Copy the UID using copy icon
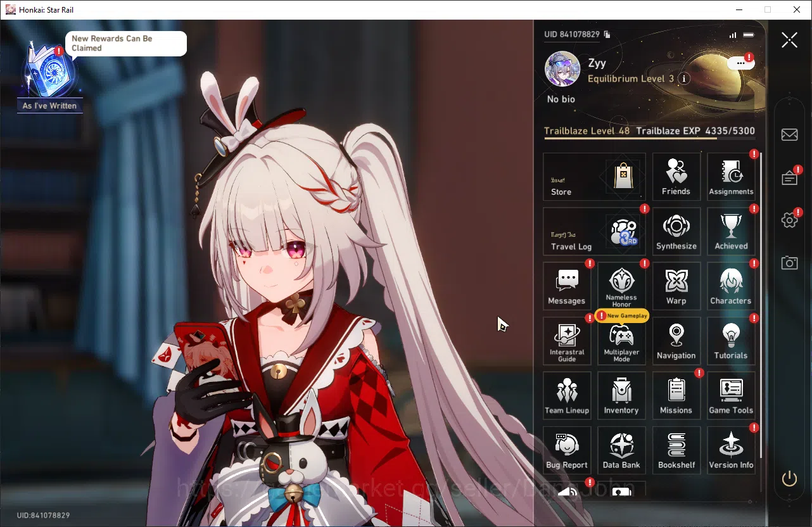 click(607, 34)
